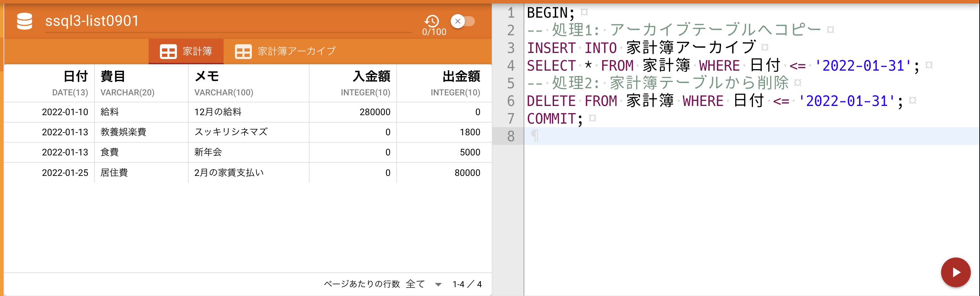Image resolution: width=980 pixels, height=296 pixels.
Task: Click the 日付 column header
Action: (x=50, y=83)
